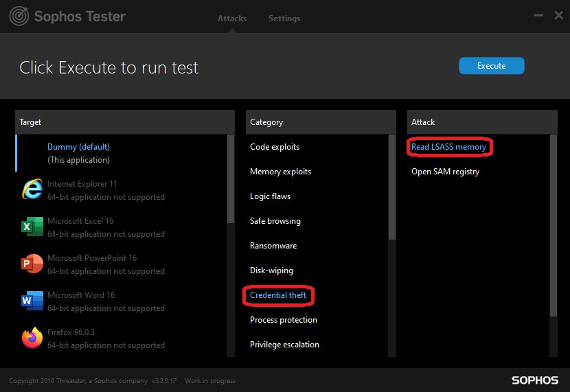Click the Internet Explorer 11 icon
Image resolution: width=570 pixels, height=392 pixels.
pos(32,189)
